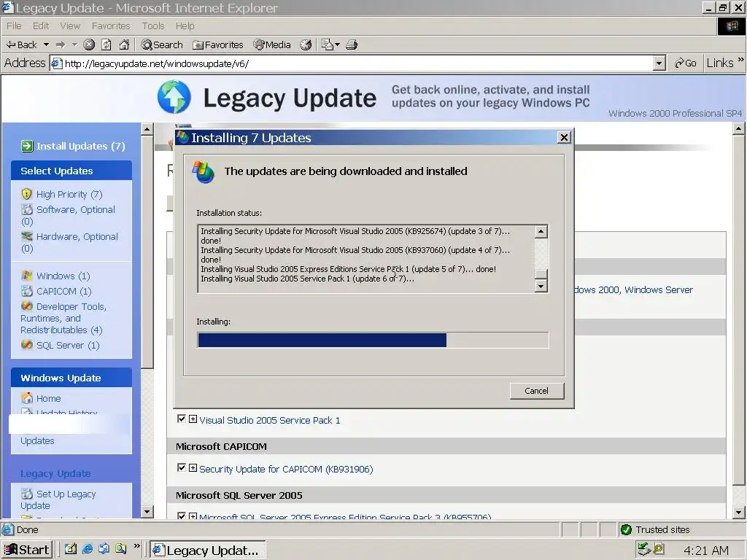Click Legacy Update taskbar window button
Image resolution: width=747 pixels, height=560 pixels.
click(x=208, y=550)
